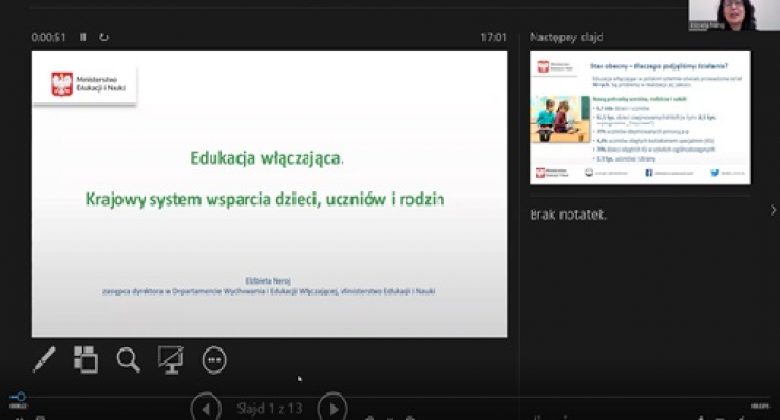The height and width of the screenshot is (420, 780).
Task: Open the see all slides grid view
Action: pos(86,359)
